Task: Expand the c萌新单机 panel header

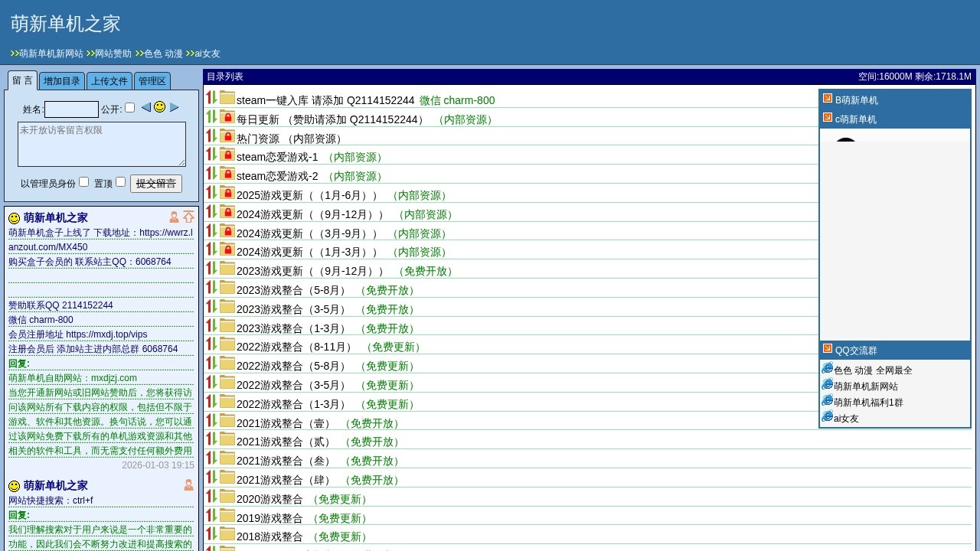Action: pyautogui.click(x=828, y=118)
